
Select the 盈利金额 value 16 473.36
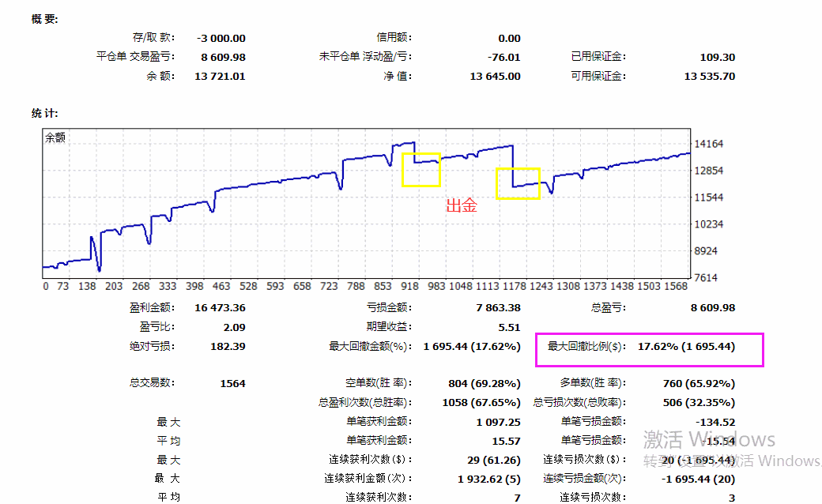(x=218, y=308)
